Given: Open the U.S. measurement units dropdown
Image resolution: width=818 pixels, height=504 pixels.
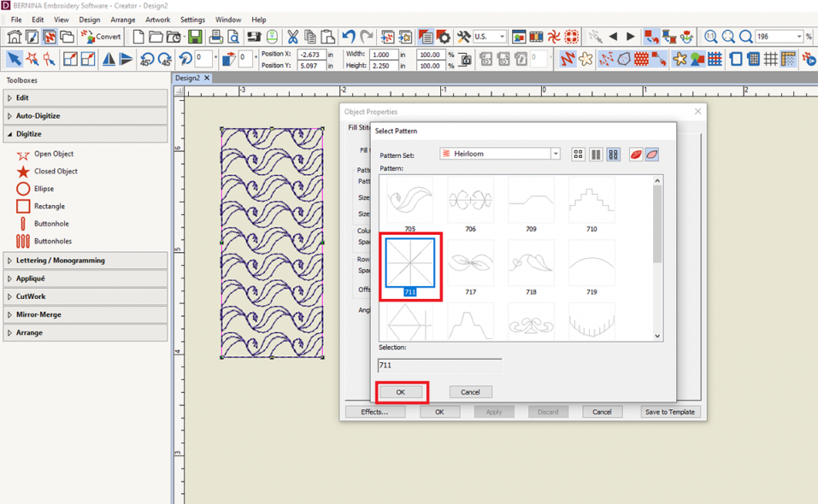Looking at the screenshot, I should click(x=503, y=38).
